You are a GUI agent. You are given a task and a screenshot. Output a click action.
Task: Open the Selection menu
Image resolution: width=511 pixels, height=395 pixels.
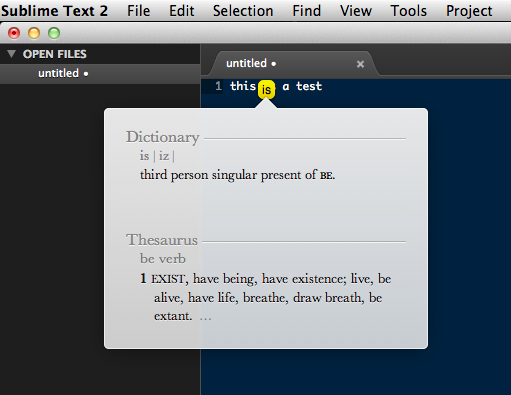[x=243, y=11]
